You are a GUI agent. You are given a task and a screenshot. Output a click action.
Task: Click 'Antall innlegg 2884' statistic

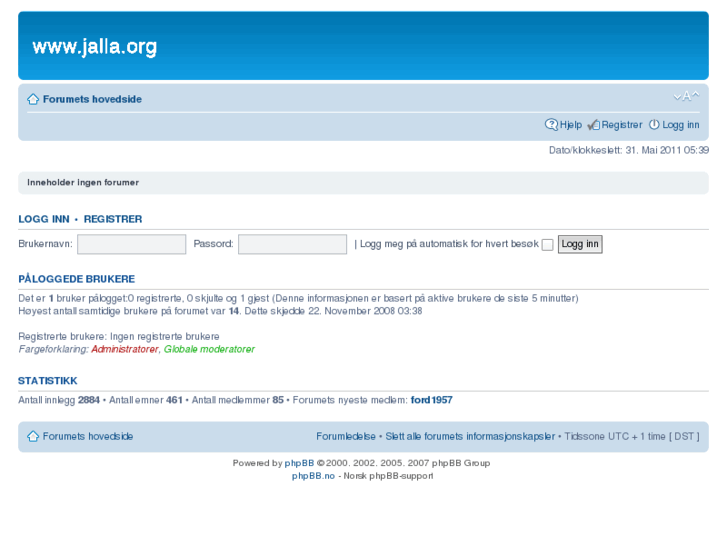point(59,400)
